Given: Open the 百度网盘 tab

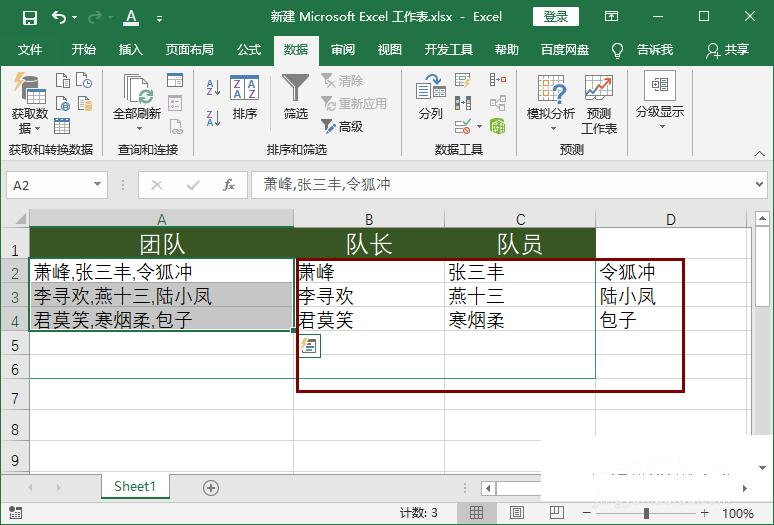Looking at the screenshot, I should pos(565,49).
